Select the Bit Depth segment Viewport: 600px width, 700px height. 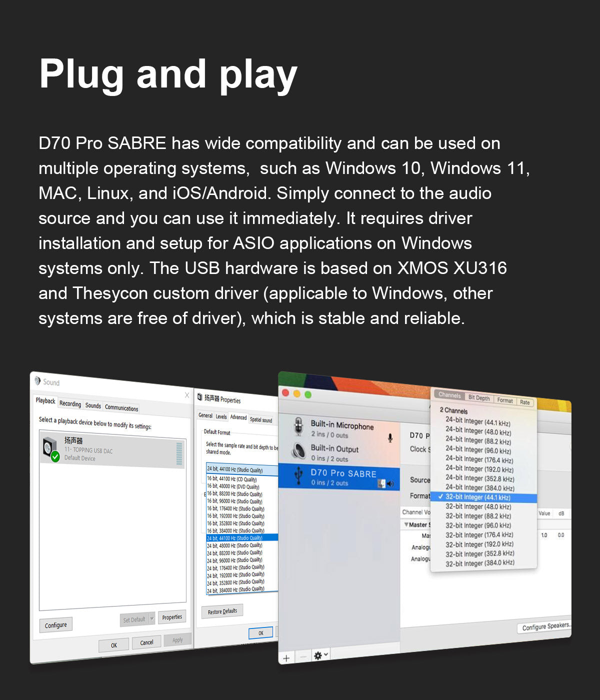point(478,398)
